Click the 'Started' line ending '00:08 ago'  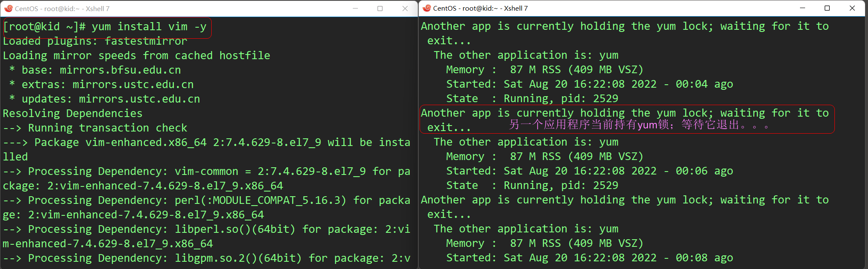(x=590, y=258)
